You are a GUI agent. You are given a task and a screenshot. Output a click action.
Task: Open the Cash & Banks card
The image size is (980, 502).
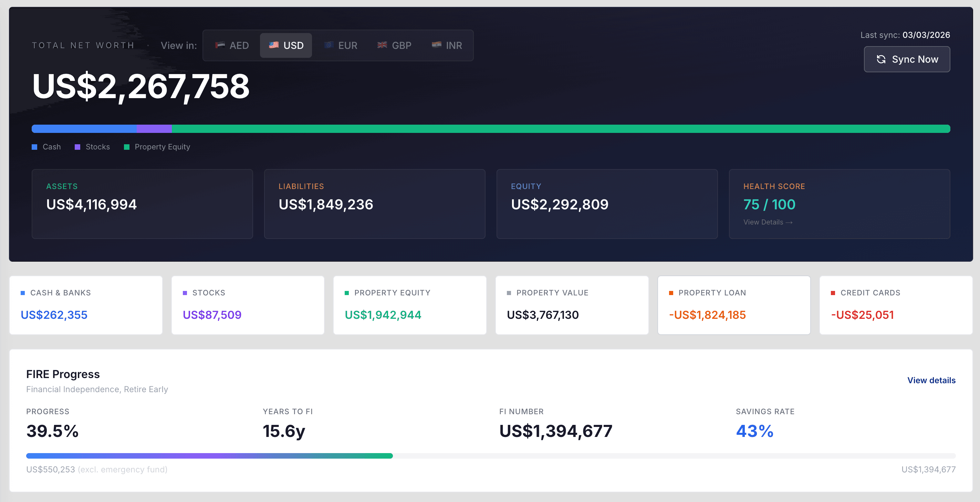(x=86, y=305)
